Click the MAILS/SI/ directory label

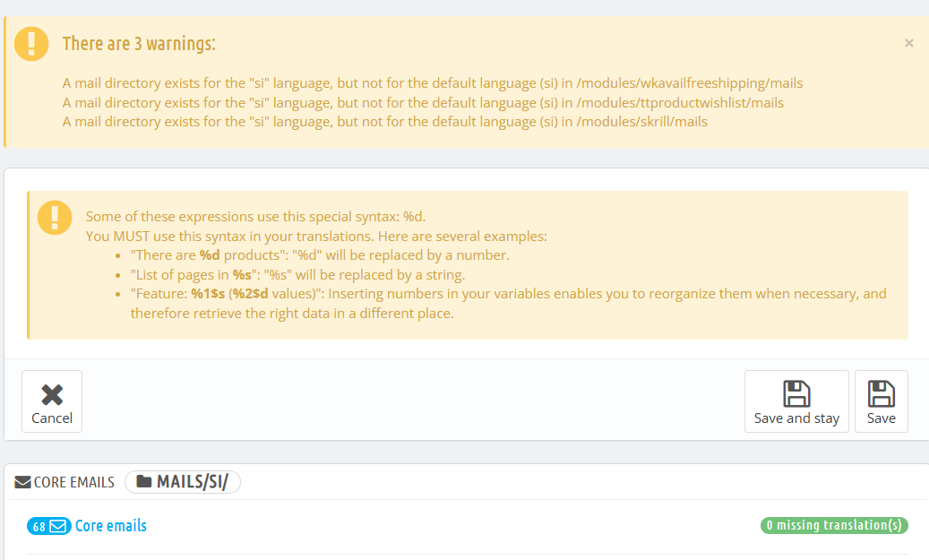coord(192,482)
